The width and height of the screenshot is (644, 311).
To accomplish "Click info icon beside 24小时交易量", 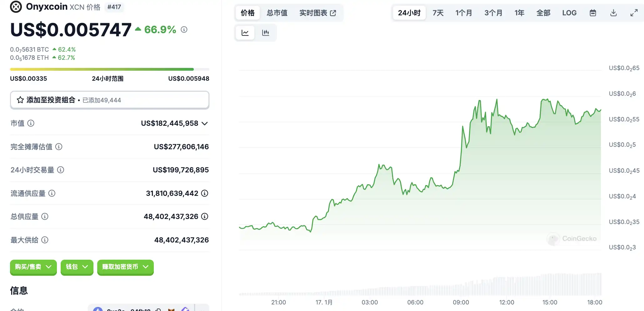I will pyautogui.click(x=61, y=170).
